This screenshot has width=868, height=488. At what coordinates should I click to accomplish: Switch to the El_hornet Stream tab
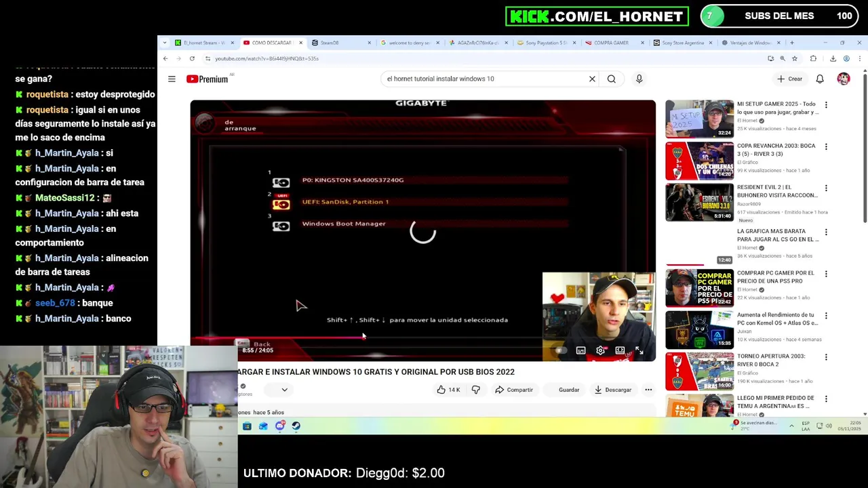point(204,43)
